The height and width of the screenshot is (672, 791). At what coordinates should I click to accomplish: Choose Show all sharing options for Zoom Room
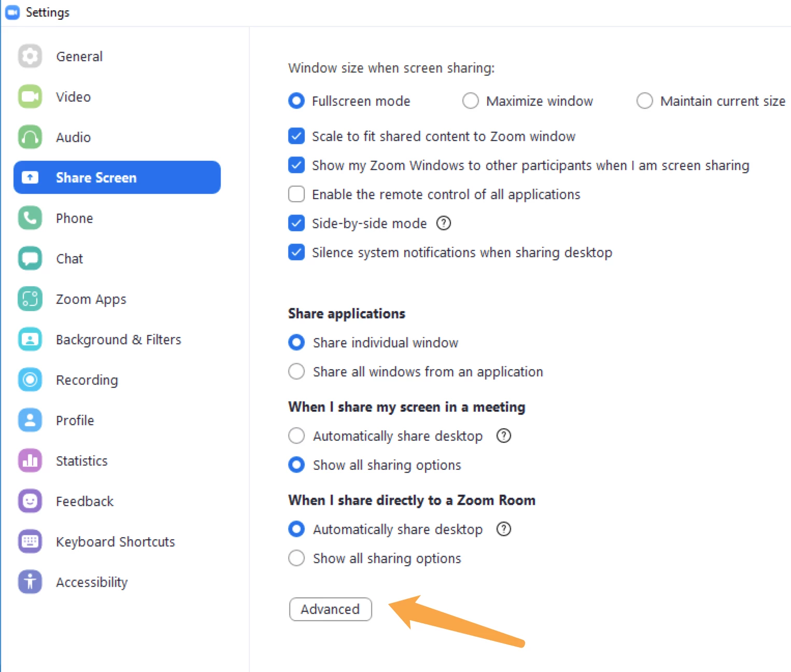[296, 558]
